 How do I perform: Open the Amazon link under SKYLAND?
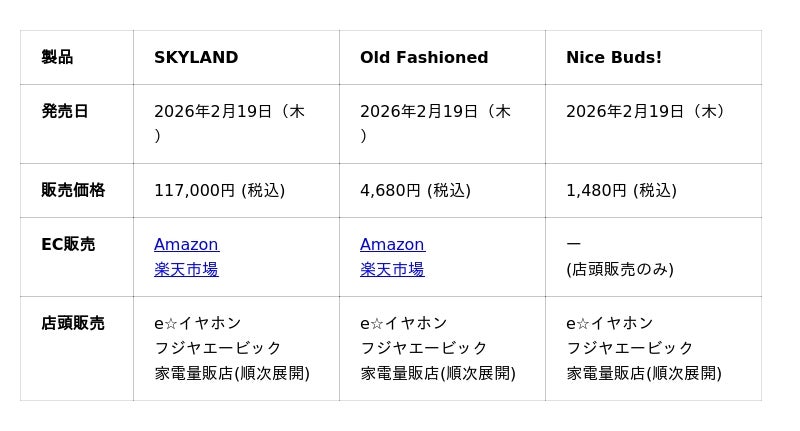click(x=186, y=245)
